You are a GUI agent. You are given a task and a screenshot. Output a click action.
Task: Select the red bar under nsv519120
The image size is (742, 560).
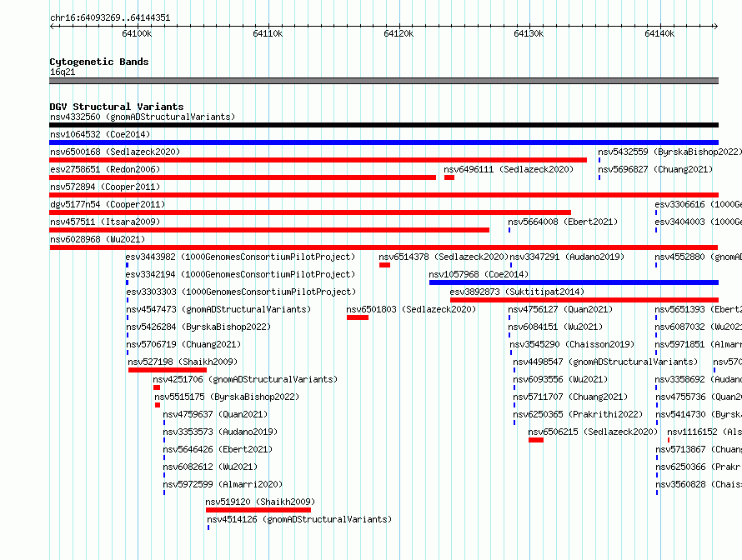pos(258,510)
